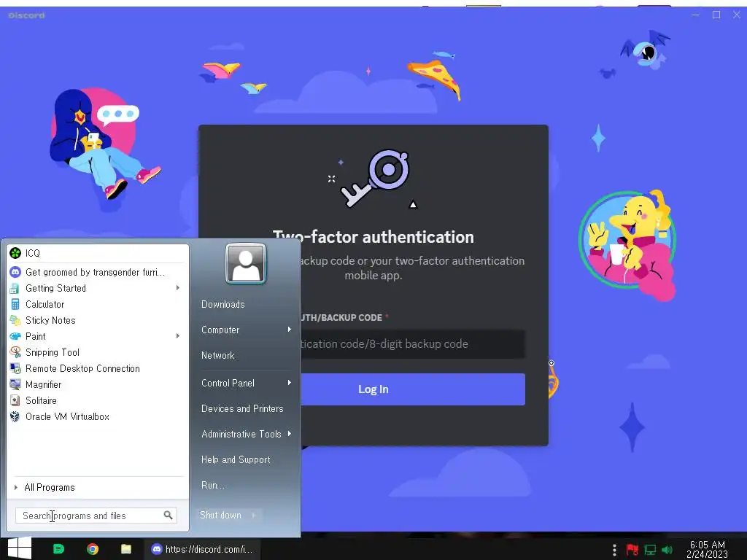This screenshot has width=747, height=560.
Task: Click the taskbar clock and date
Action: click(708, 550)
